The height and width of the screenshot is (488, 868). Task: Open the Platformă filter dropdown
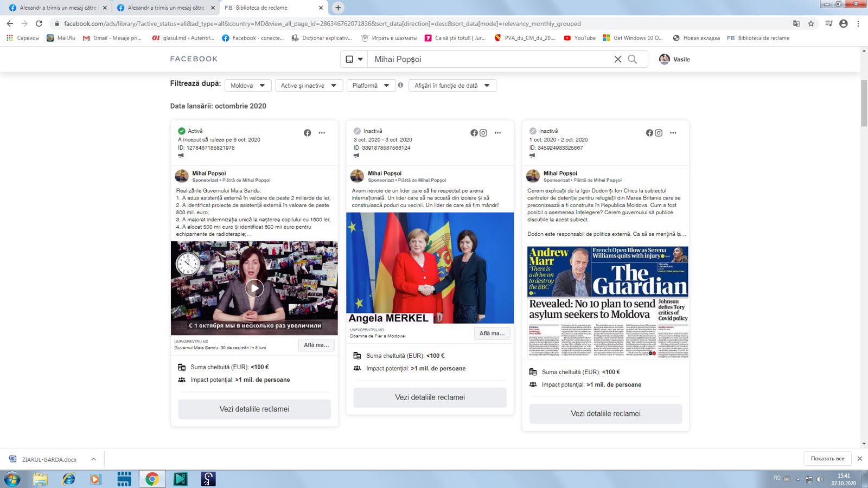tap(371, 86)
